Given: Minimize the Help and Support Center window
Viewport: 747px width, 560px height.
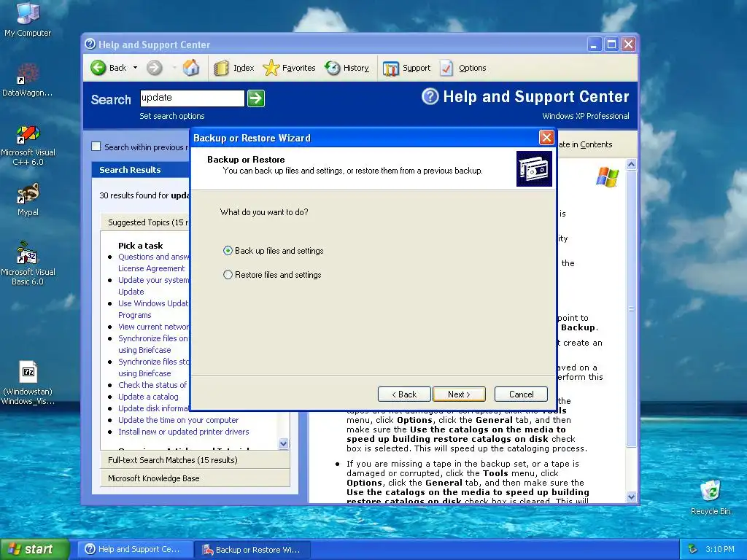Looking at the screenshot, I should click(594, 44).
